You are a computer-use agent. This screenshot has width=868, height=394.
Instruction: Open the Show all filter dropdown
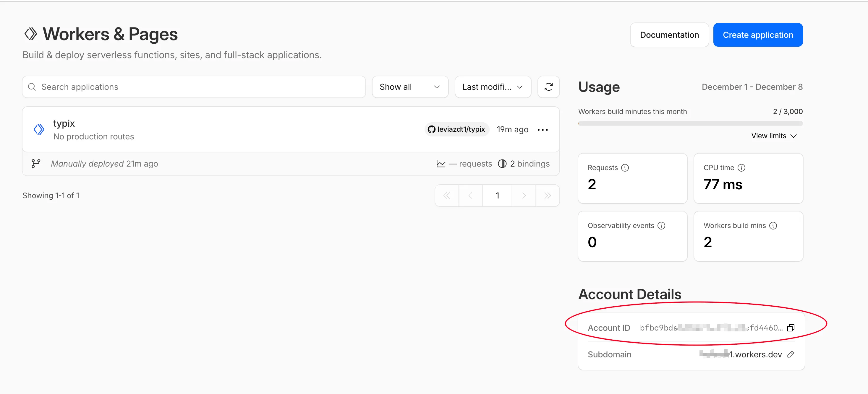(x=410, y=87)
